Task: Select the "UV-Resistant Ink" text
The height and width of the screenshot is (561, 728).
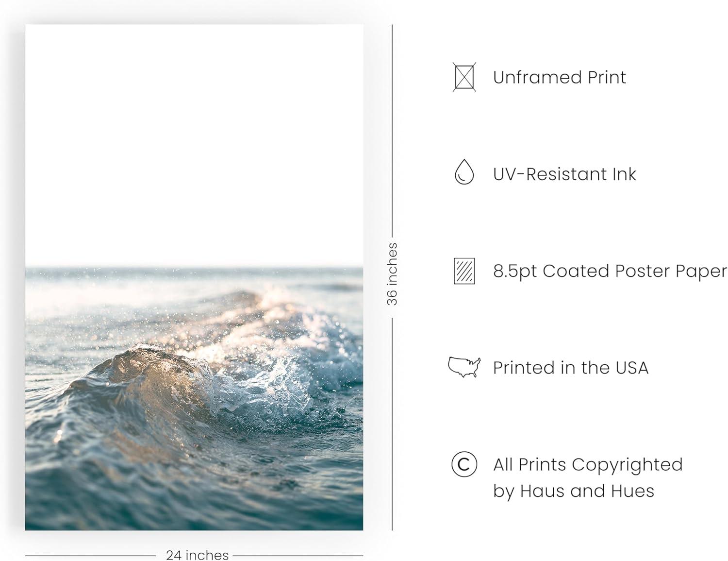Action: click(x=564, y=174)
